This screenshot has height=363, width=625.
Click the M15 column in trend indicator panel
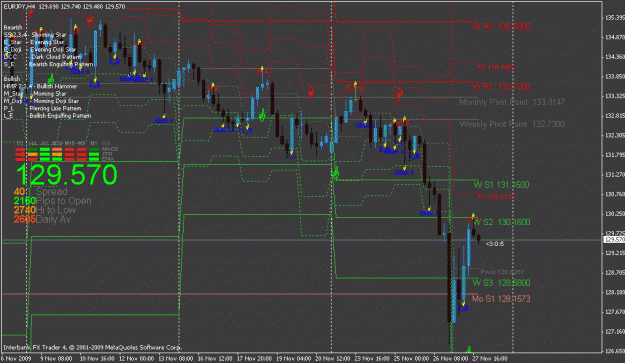click(69, 143)
